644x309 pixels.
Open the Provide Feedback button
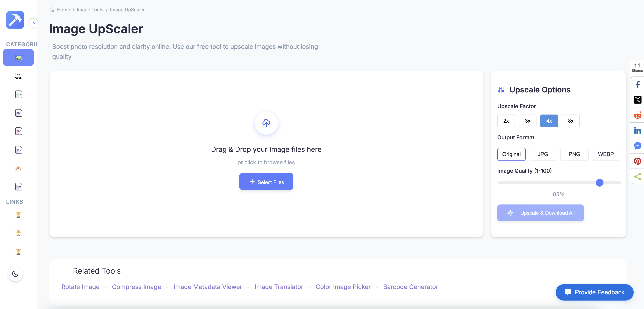pos(594,292)
